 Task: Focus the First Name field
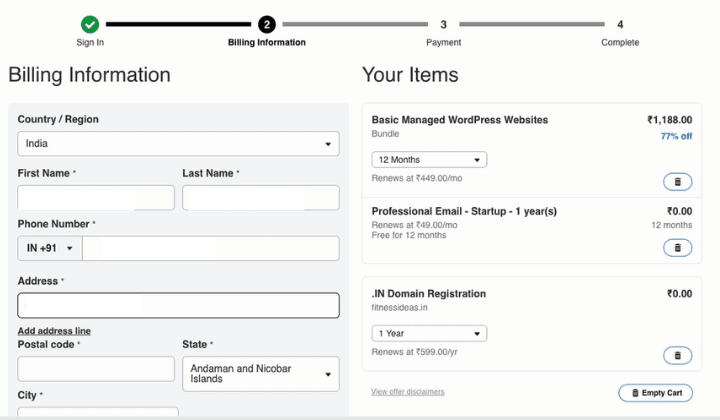(x=96, y=198)
